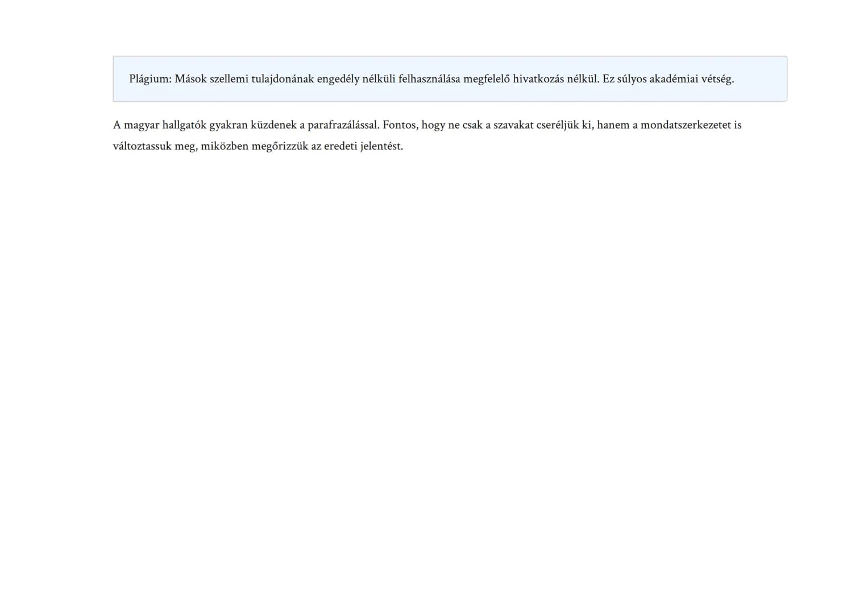The width and height of the screenshot is (868, 614).
Task: Select the word "felhasználása" in the callout
Action: coord(429,79)
